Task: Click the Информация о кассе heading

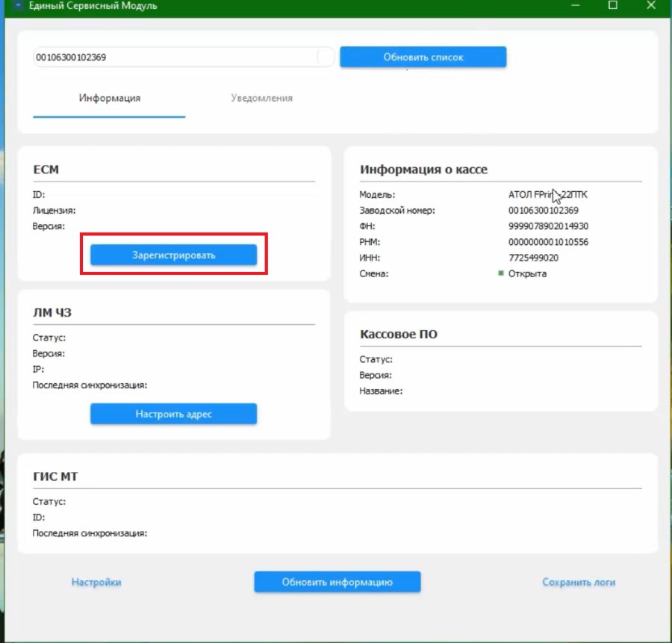Action: 423,170
